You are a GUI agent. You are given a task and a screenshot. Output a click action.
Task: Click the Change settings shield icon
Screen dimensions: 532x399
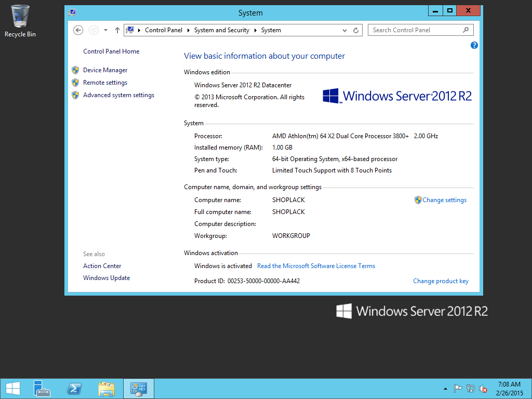point(418,200)
